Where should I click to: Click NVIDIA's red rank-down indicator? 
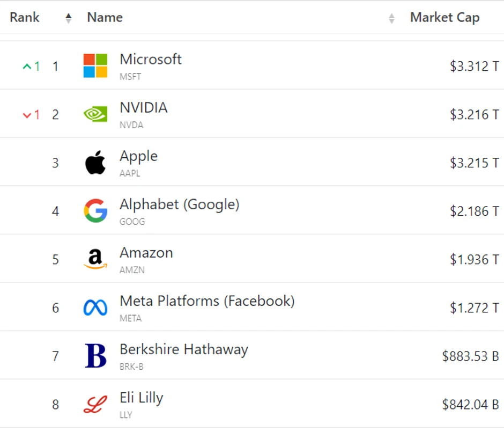click(x=31, y=115)
